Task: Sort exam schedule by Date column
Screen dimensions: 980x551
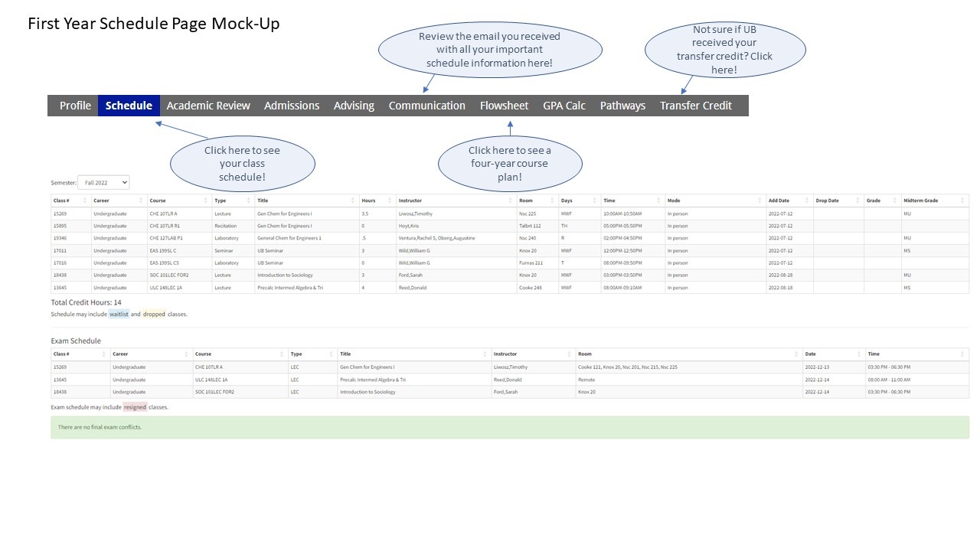Action: tap(811, 354)
